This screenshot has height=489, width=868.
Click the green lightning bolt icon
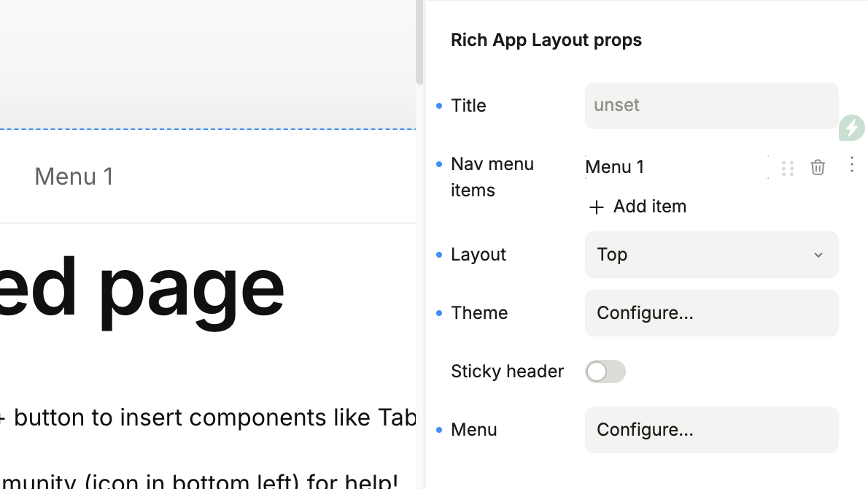(x=851, y=128)
